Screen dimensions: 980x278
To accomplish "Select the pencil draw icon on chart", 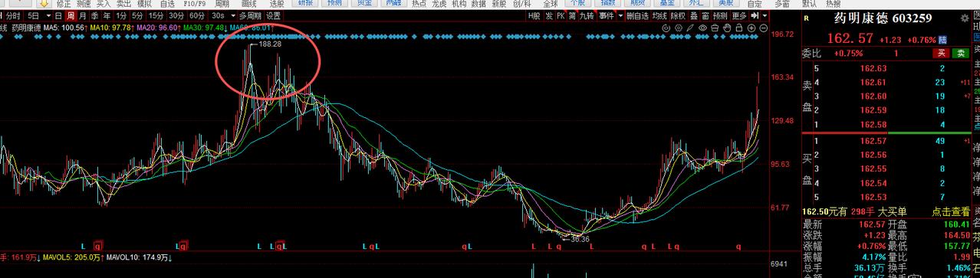I will (690, 28).
